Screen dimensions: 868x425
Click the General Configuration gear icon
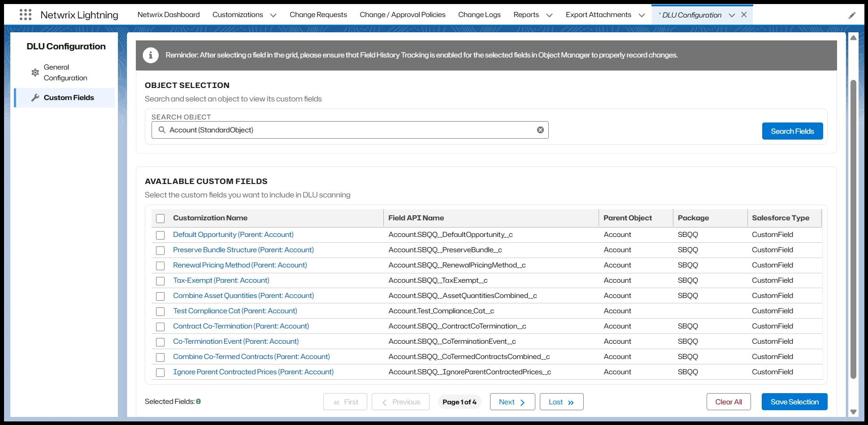click(35, 72)
